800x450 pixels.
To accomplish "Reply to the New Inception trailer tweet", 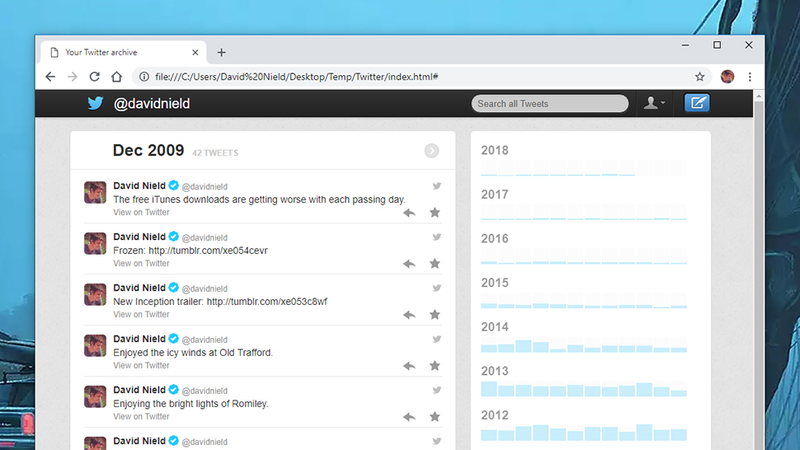I will click(409, 315).
